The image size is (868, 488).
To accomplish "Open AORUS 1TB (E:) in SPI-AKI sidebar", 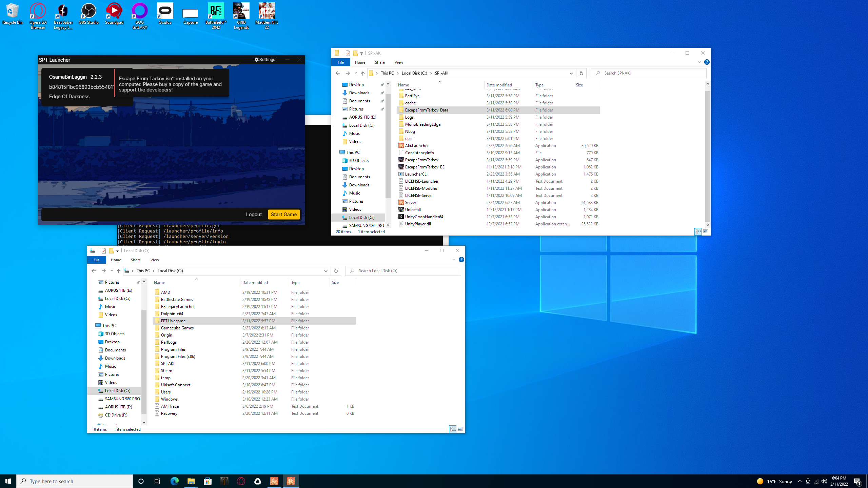I will tap(362, 117).
